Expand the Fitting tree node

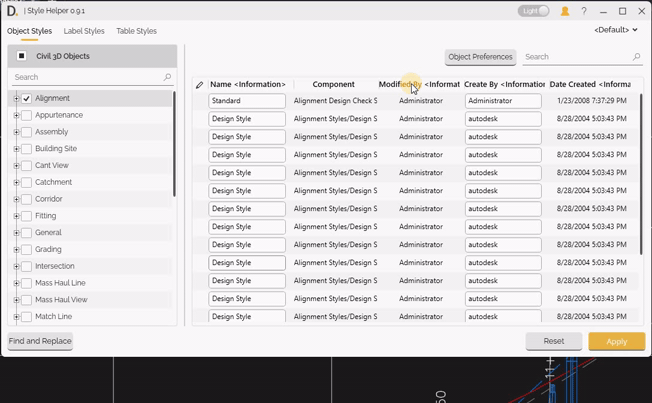tap(16, 216)
